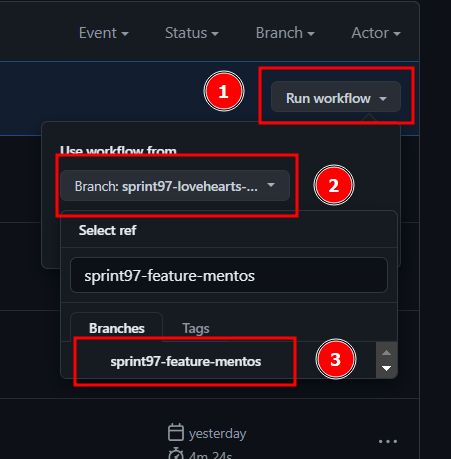451x459 pixels.
Task: Click the calendar icon beside yesterday
Action: click(176, 432)
